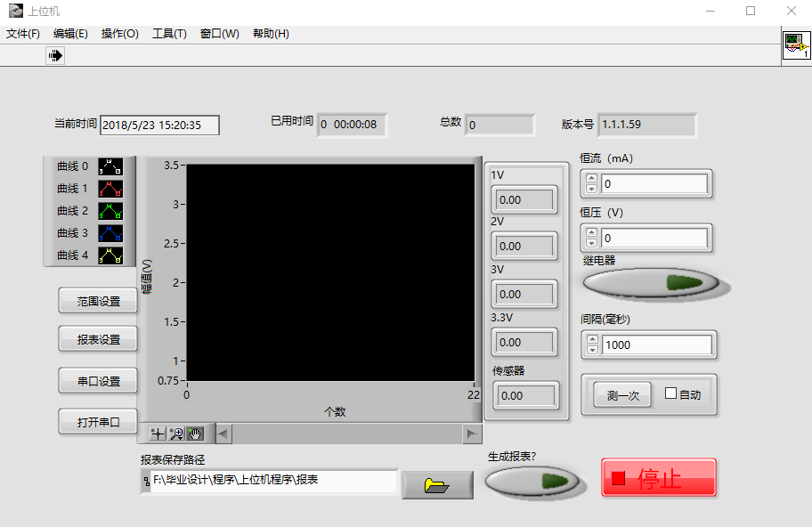
Task: Maximize the 上位机 window
Action: pos(751,11)
